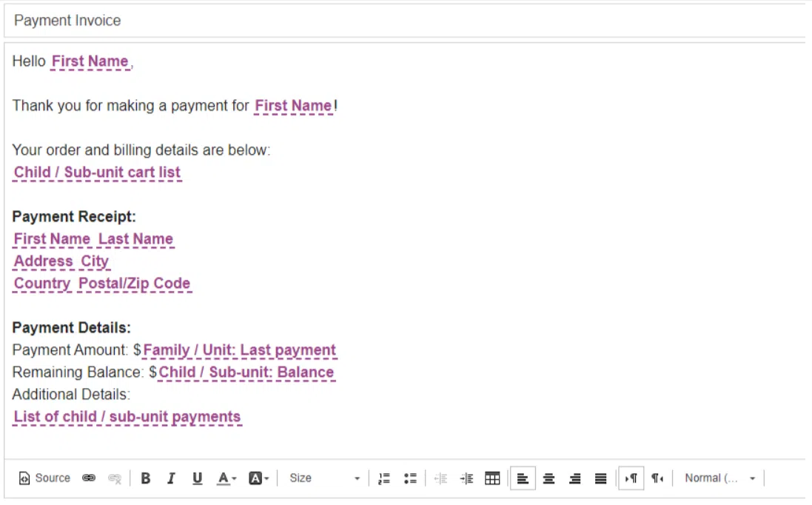The width and height of the screenshot is (812, 505).
Task: Align text to the left
Action: pos(523,478)
